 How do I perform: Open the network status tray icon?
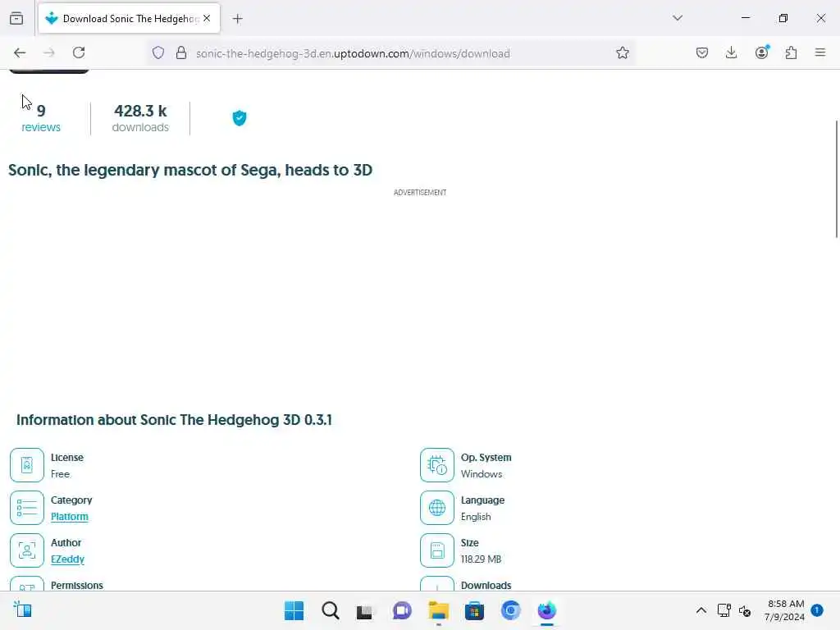click(724, 610)
